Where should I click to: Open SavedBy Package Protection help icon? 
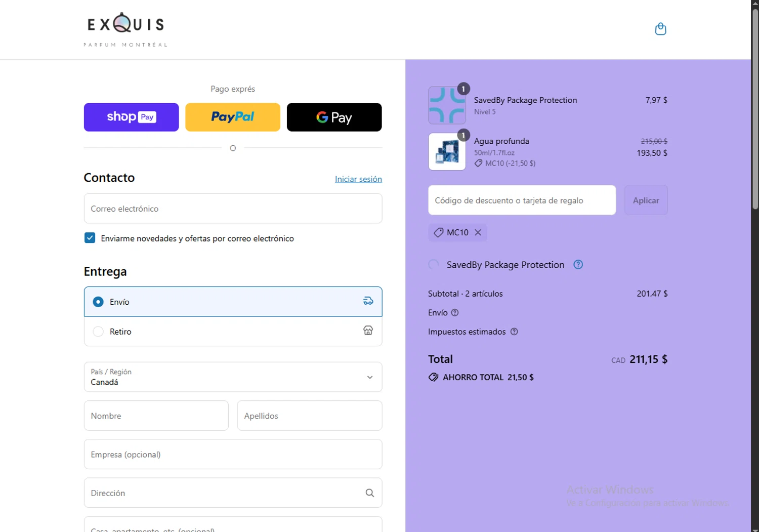pos(578,264)
